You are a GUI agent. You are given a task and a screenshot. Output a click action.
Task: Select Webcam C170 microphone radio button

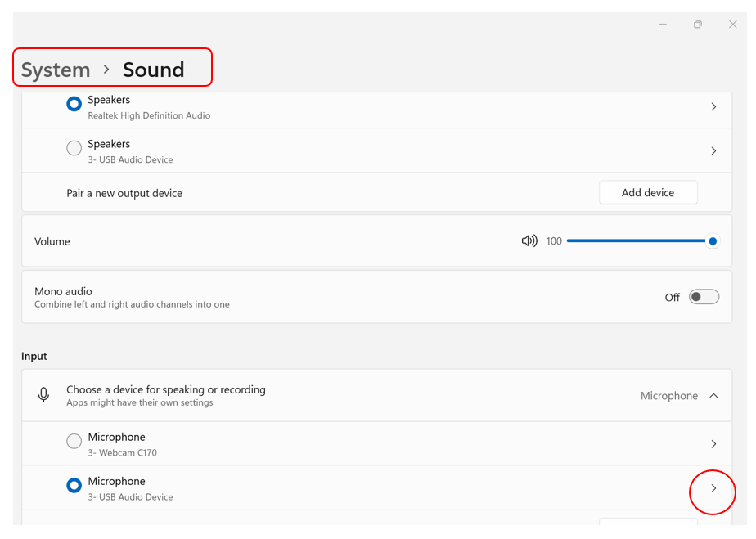coord(74,442)
